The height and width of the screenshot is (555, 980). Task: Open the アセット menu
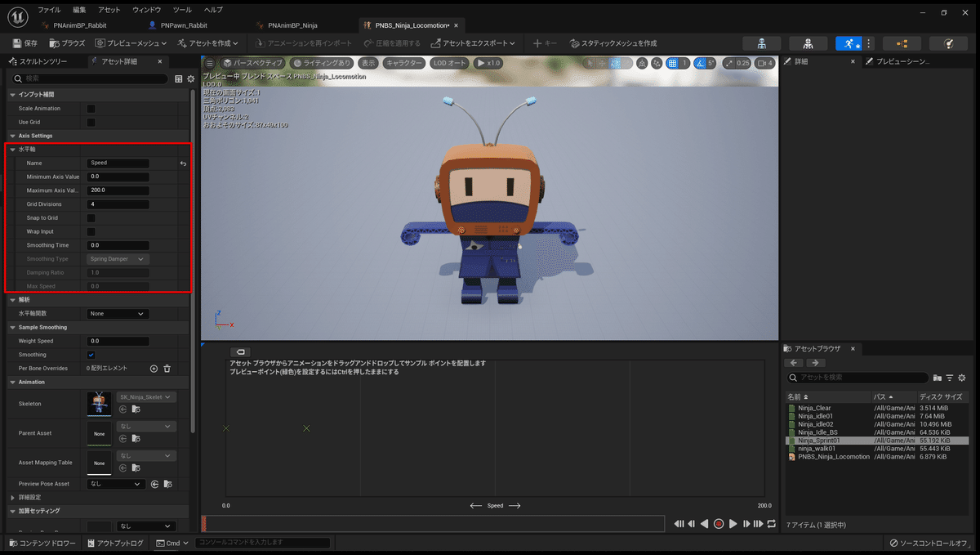coord(109,10)
